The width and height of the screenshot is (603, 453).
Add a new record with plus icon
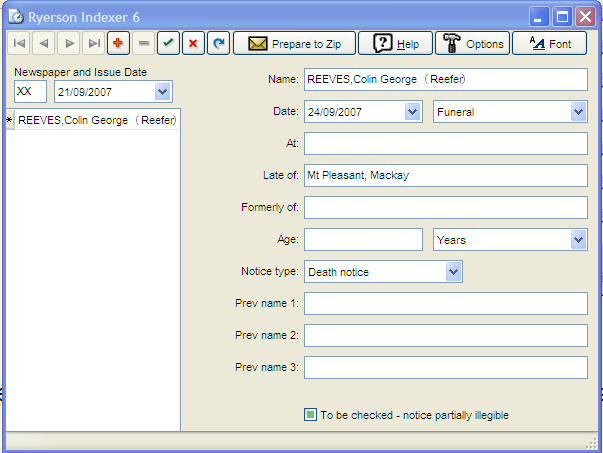point(119,44)
